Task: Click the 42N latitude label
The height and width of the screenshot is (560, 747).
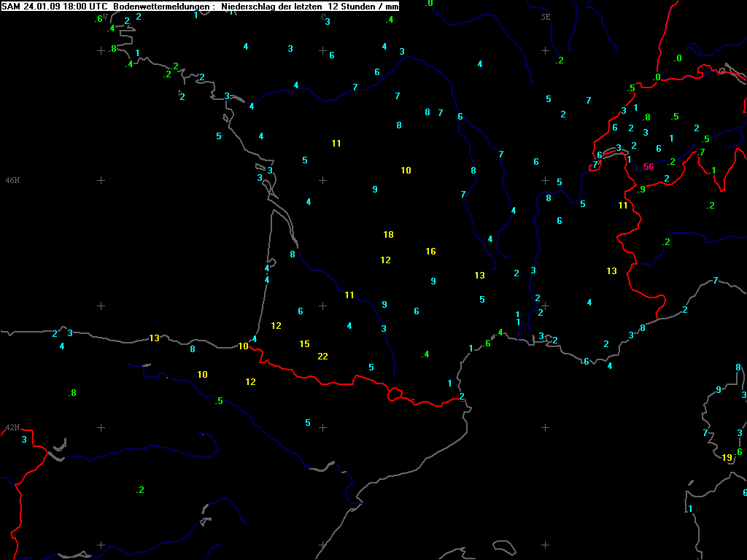Action: coord(12,427)
